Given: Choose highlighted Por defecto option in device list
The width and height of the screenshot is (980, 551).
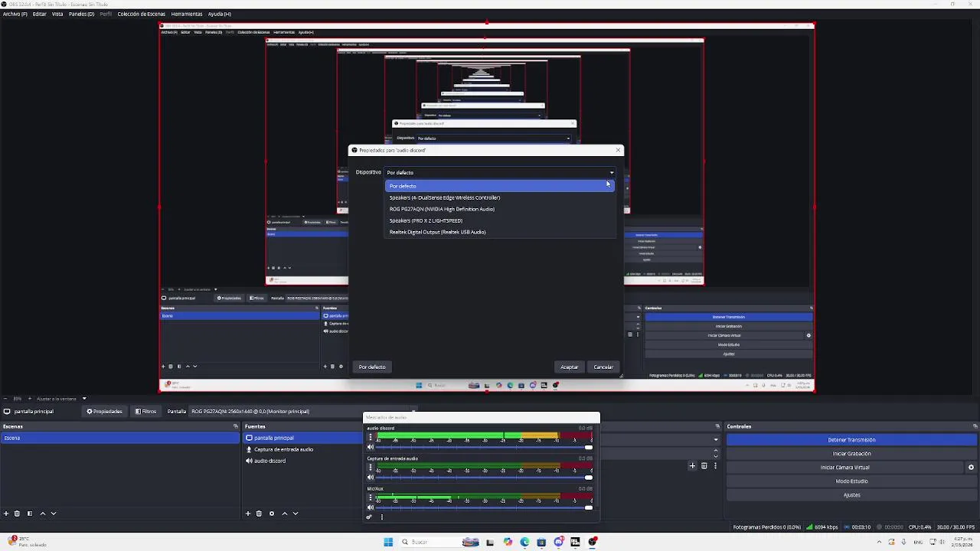Looking at the screenshot, I should [500, 186].
